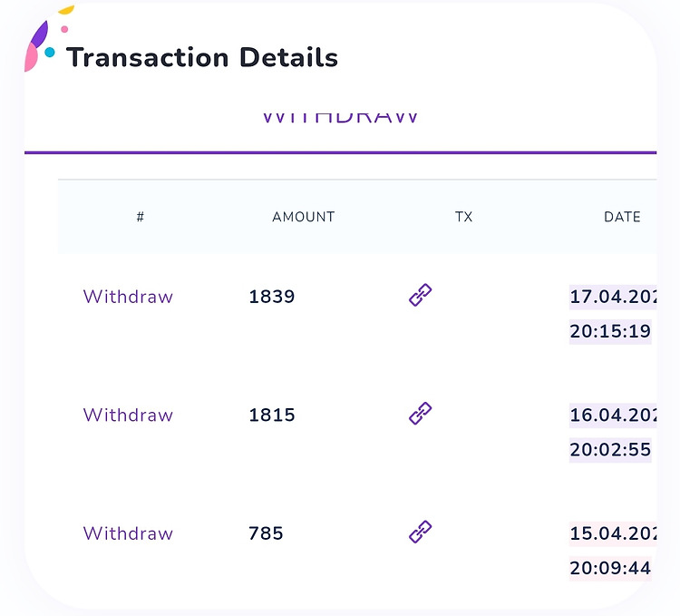The width and height of the screenshot is (680, 616).
Task: Open the chain link for the 1815 withdrawal
Action: [420, 414]
